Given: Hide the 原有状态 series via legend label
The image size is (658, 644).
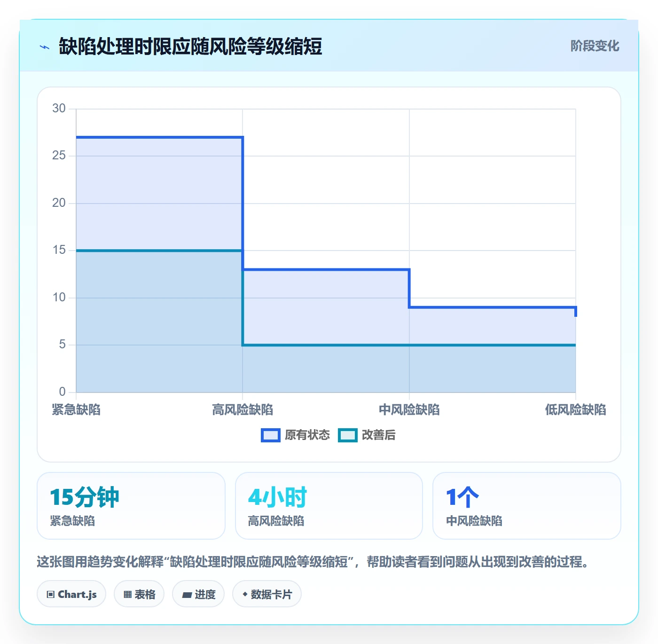Looking at the screenshot, I should pyautogui.click(x=307, y=435).
